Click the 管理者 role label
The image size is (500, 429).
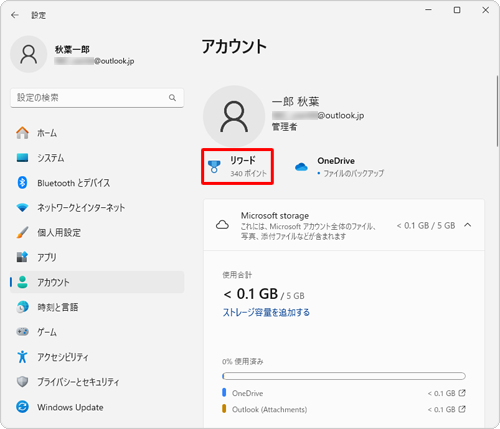pos(284,127)
